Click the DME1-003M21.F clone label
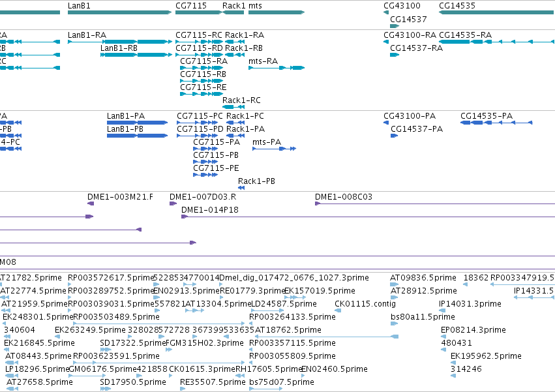This screenshot has width=555, height=392. point(121,197)
